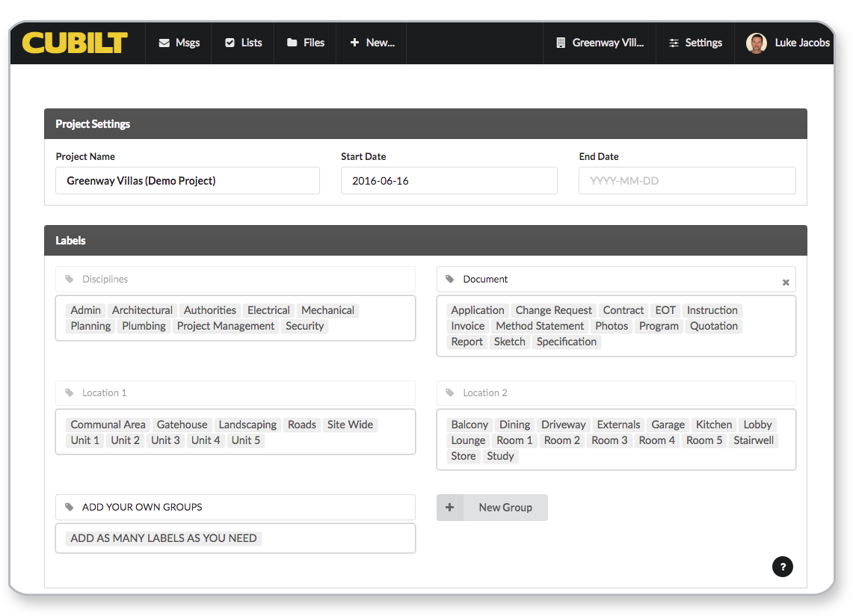
Task: Click the New Group button
Action: coord(492,508)
